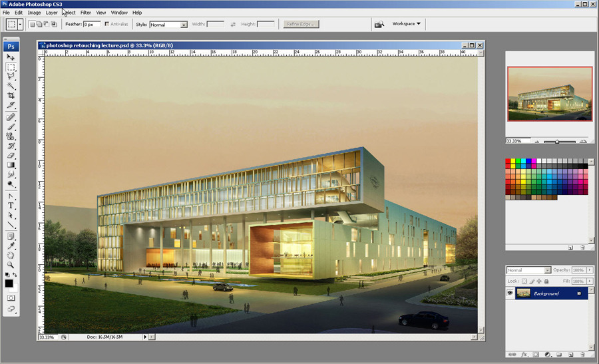Hide the Background layer with eye icon
The height and width of the screenshot is (364, 599).
click(510, 293)
